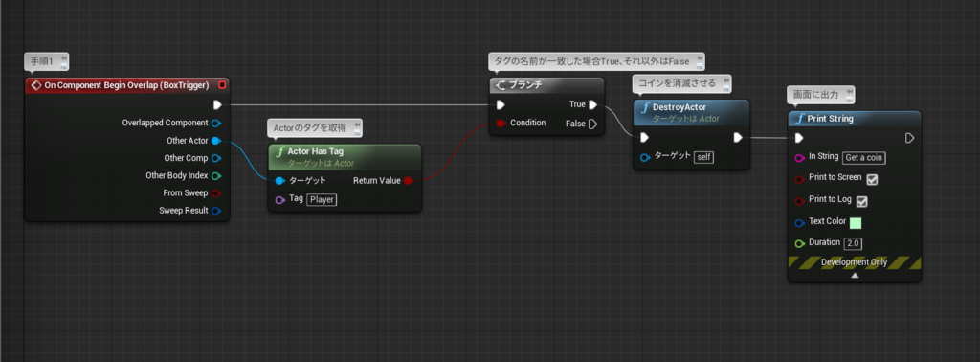Toggle pin icon on コインを消滅させる comment bubble
The height and width of the screenshot is (362, 980).
click(726, 81)
